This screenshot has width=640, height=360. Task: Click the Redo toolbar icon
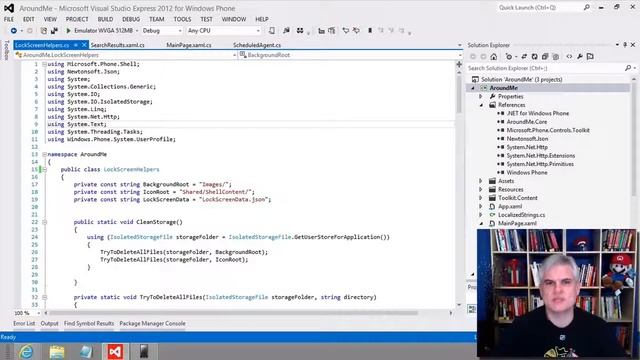tap(356, 31)
